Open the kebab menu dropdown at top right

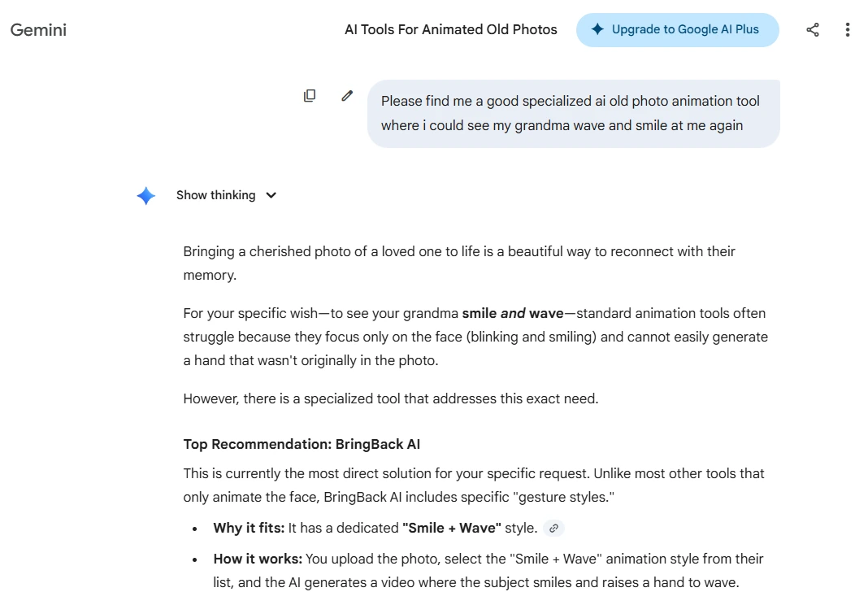click(848, 29)
